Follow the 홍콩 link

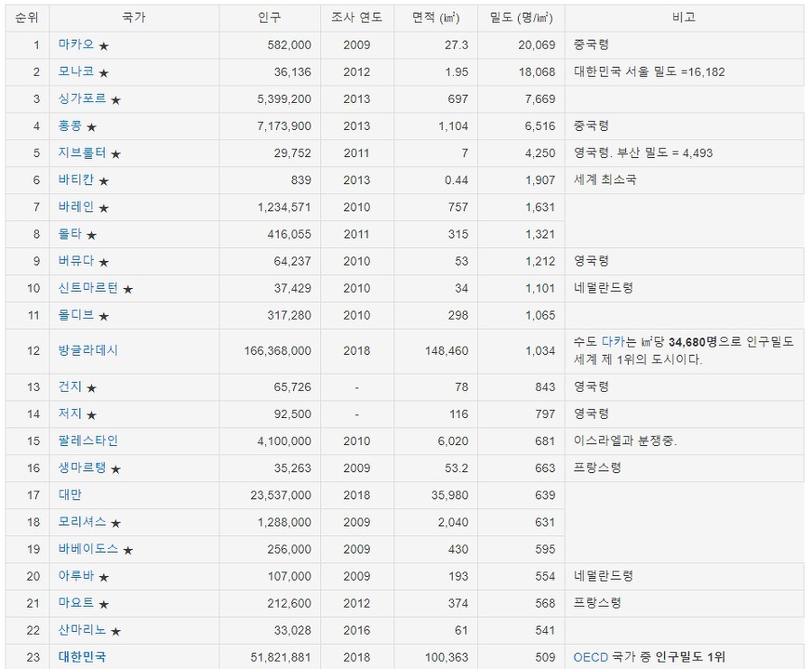pyautogui.click(x=69, y=125)
